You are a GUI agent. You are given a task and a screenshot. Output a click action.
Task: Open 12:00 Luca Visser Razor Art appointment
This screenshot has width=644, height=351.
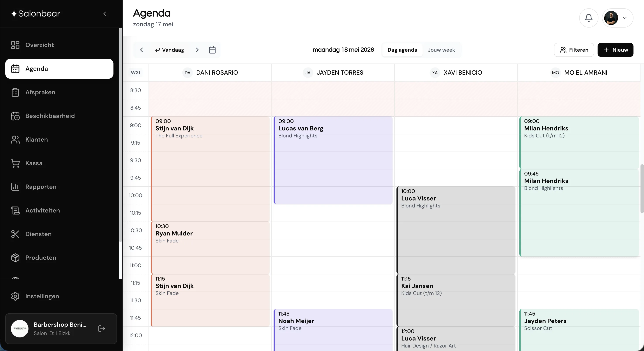click(456, 339)
